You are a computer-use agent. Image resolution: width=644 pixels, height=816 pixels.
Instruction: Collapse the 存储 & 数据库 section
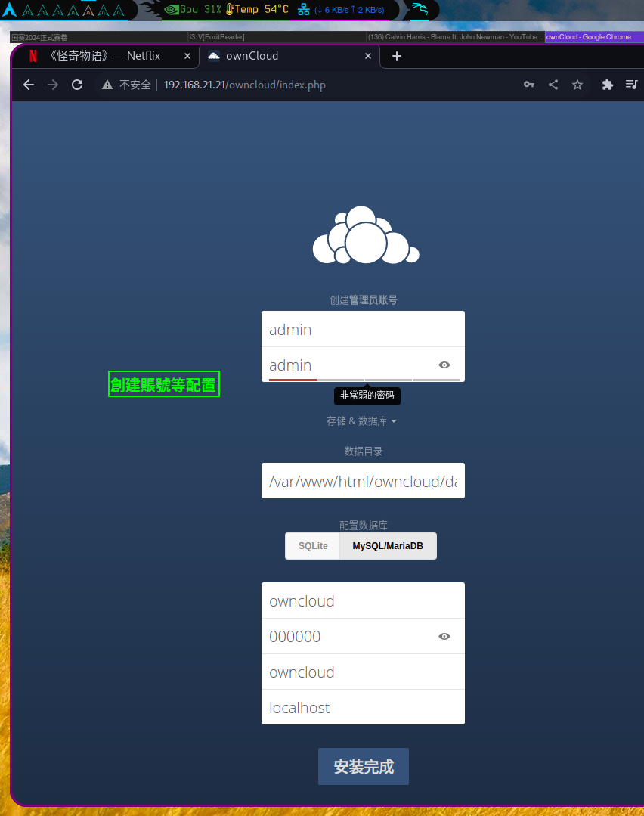(363, 420)
